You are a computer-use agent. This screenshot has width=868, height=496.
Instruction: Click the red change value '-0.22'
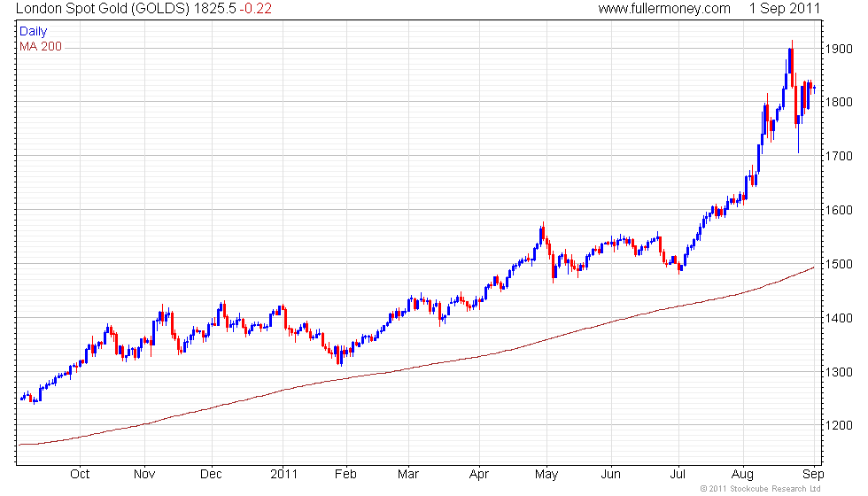click(256, 8)
